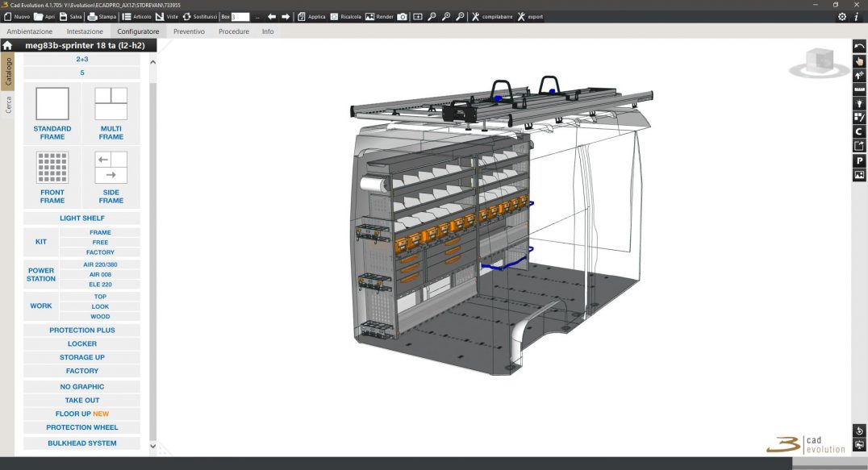This screenshot has height=470, width=868.
Task: Activate the Viste tool
Action: tap(167, 16)
